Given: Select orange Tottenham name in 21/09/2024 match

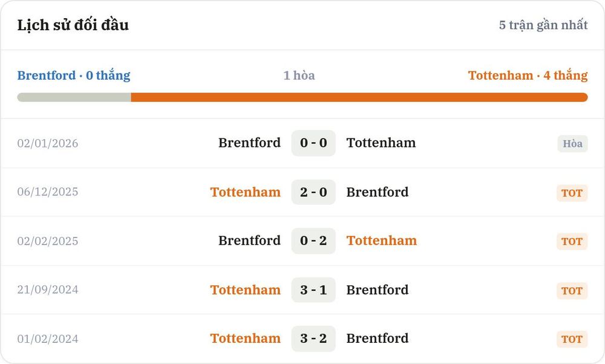Looking at the screenshot, I should pos(246,290).
